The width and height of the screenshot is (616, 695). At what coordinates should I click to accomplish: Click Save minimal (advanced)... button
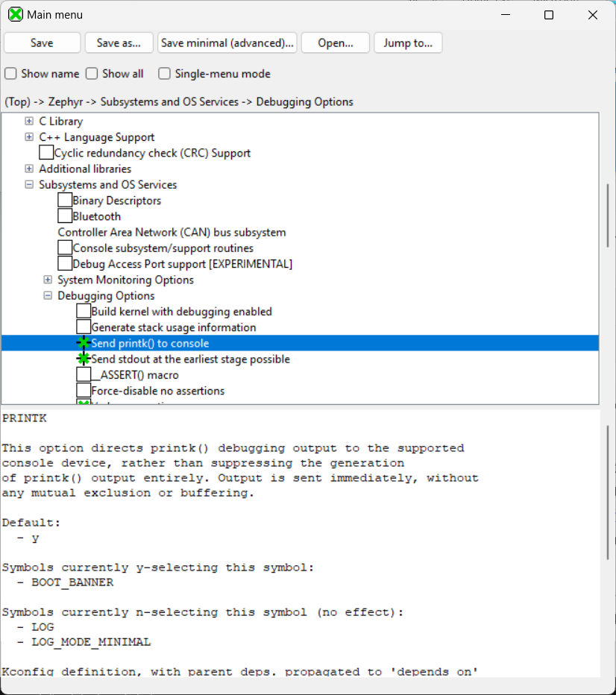tap(227, 43)
